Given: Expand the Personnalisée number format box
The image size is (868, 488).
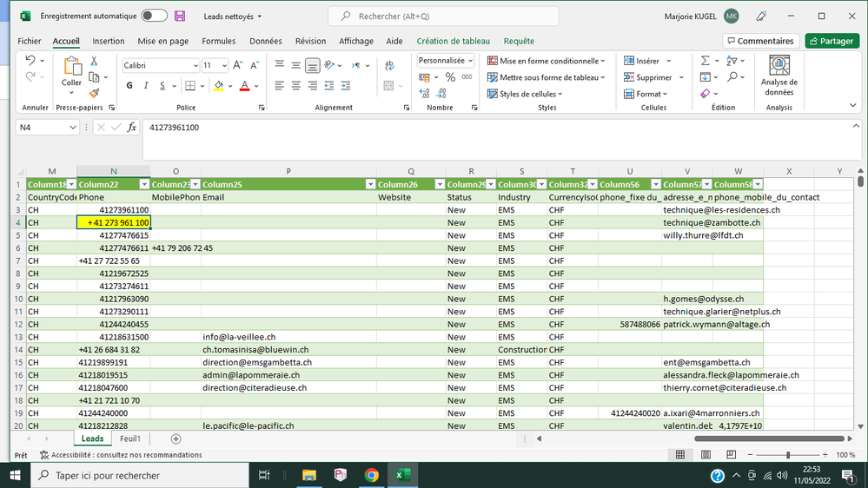Looking at the screenshot, I should [469, 61].
